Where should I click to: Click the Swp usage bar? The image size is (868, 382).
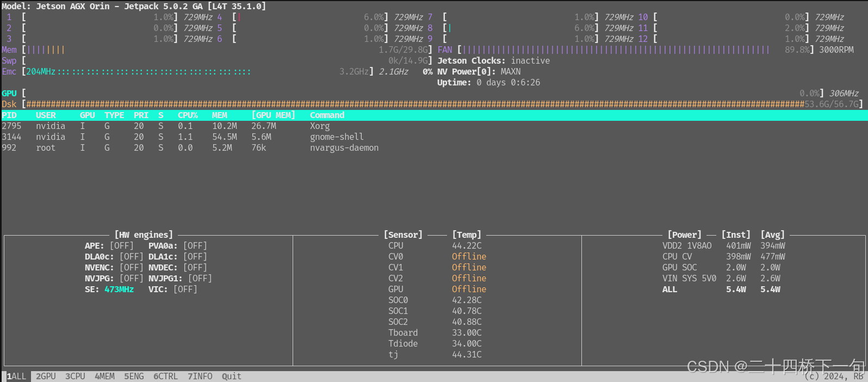tap(227, 61)
